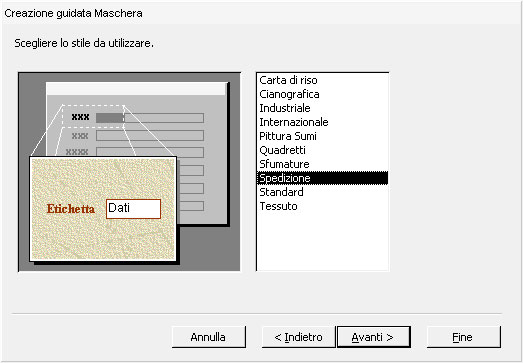The width and height of the screenshot is (523, 363).
Task: Finish the wizard with Fine
Action: click(x=464, y=337)
